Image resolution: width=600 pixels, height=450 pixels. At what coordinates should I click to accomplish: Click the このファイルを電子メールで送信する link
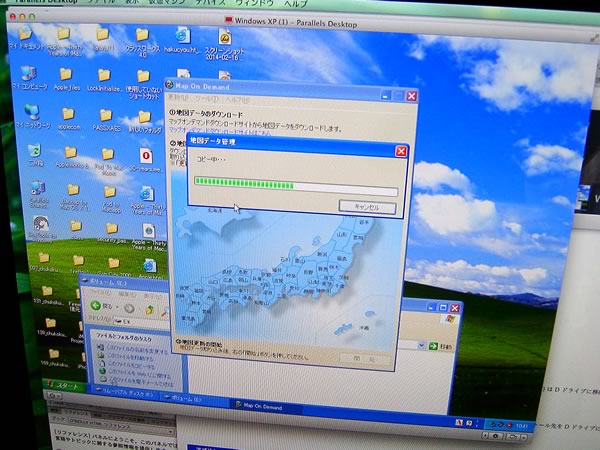tap(139, 382)
